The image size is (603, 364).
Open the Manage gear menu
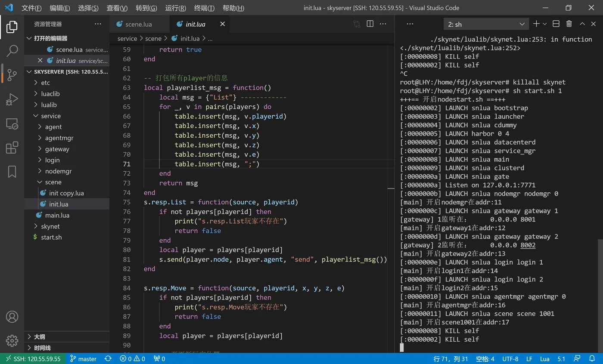pyautogui.click(x=12, y=341)
